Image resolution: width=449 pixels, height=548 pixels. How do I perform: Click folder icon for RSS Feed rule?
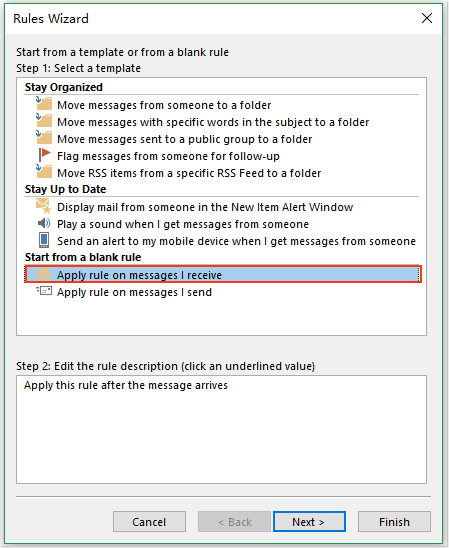point(44,172)
